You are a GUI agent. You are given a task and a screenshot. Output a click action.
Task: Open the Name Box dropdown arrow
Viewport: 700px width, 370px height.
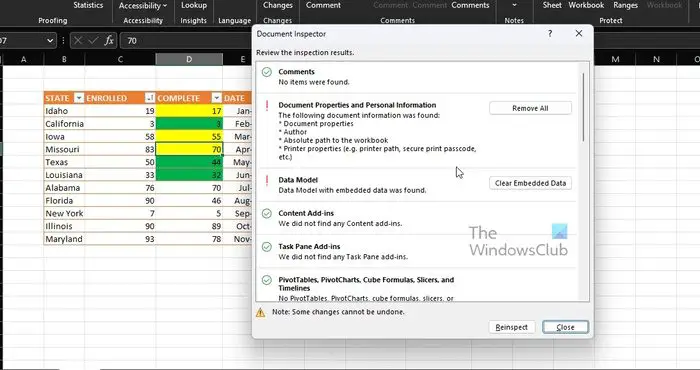coord(50,41)
